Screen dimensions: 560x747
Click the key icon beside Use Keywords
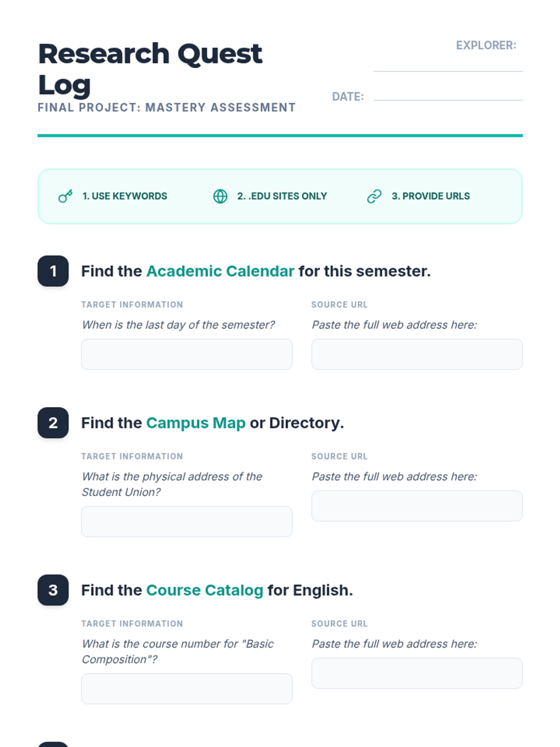(x=65, y=196)
